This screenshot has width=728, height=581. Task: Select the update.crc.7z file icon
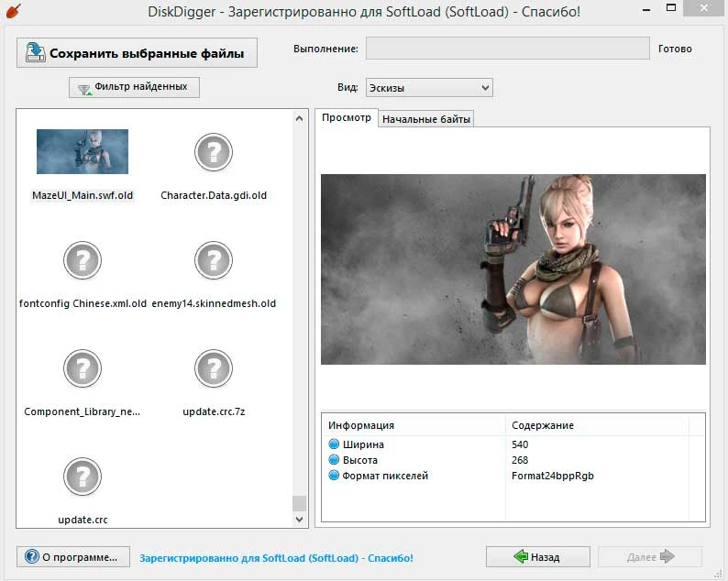click(214, 368)
